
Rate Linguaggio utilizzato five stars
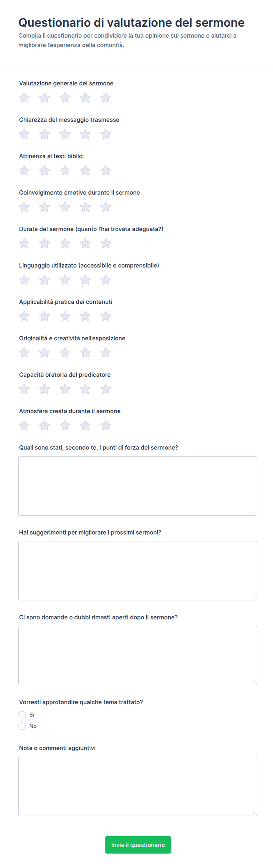click(106, 280)
